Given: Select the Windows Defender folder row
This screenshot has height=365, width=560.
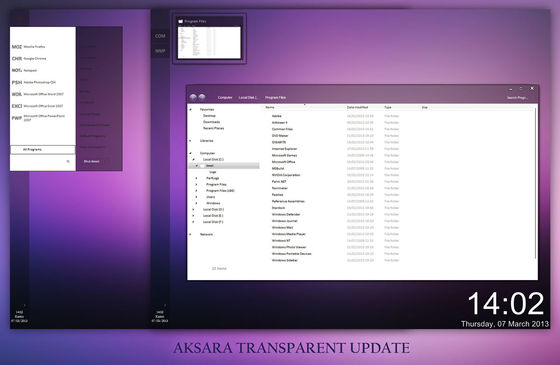Looking at the screenshot, I should [286, 215].
